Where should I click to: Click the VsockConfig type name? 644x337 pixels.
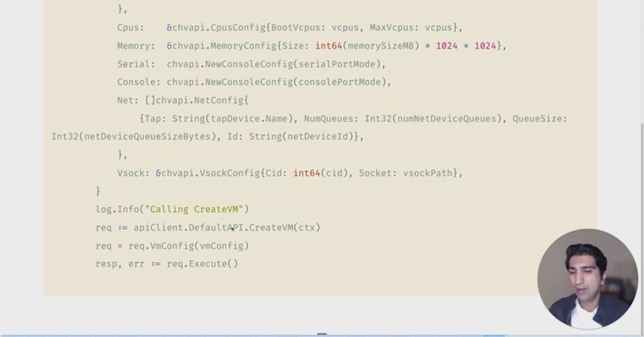229,173
